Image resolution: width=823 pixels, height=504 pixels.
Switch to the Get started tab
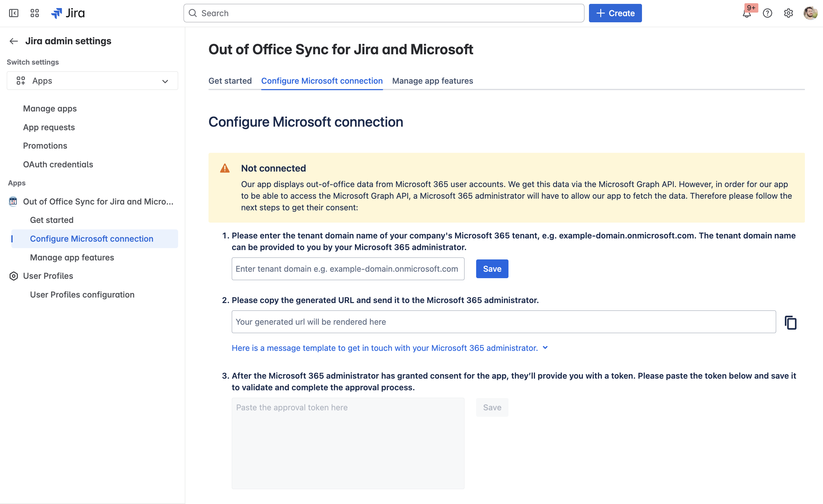(230, 81)
